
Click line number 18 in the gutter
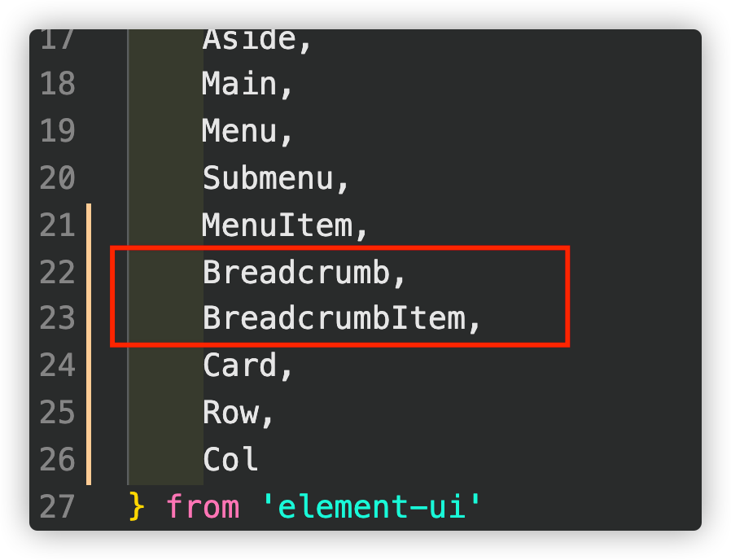coord(57,84)
